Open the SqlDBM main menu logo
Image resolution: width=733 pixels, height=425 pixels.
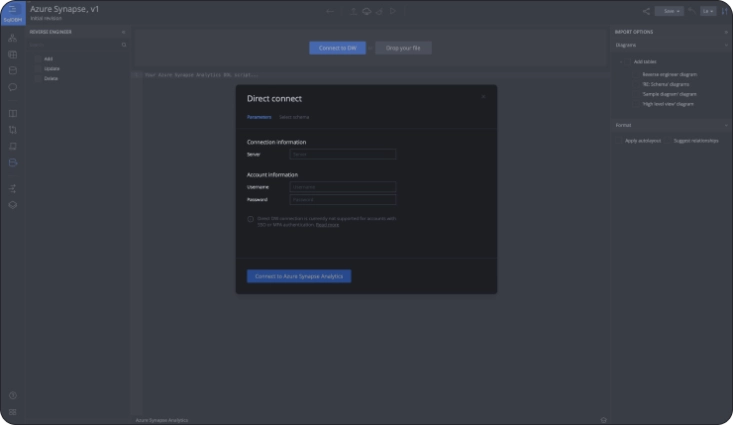12,12
